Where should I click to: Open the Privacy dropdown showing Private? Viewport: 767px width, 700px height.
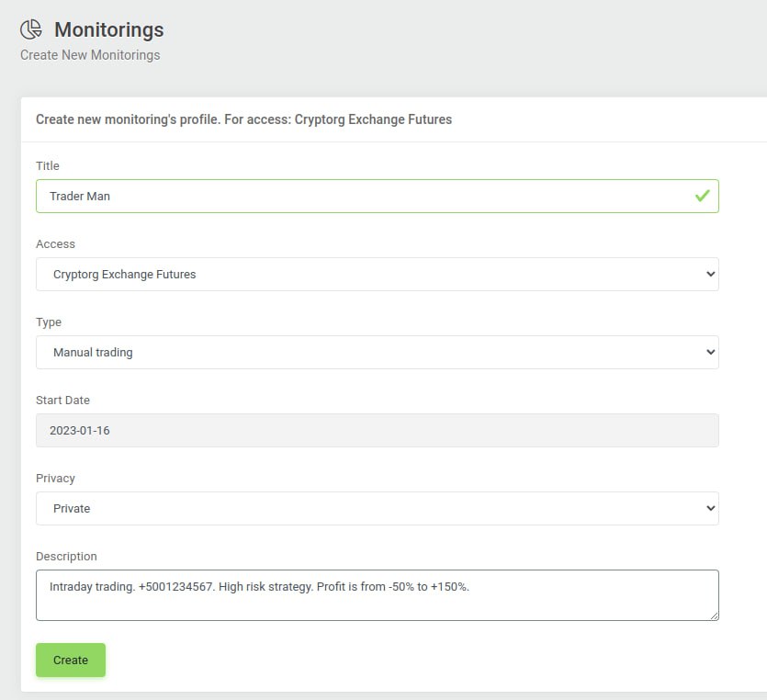[378, 509]
